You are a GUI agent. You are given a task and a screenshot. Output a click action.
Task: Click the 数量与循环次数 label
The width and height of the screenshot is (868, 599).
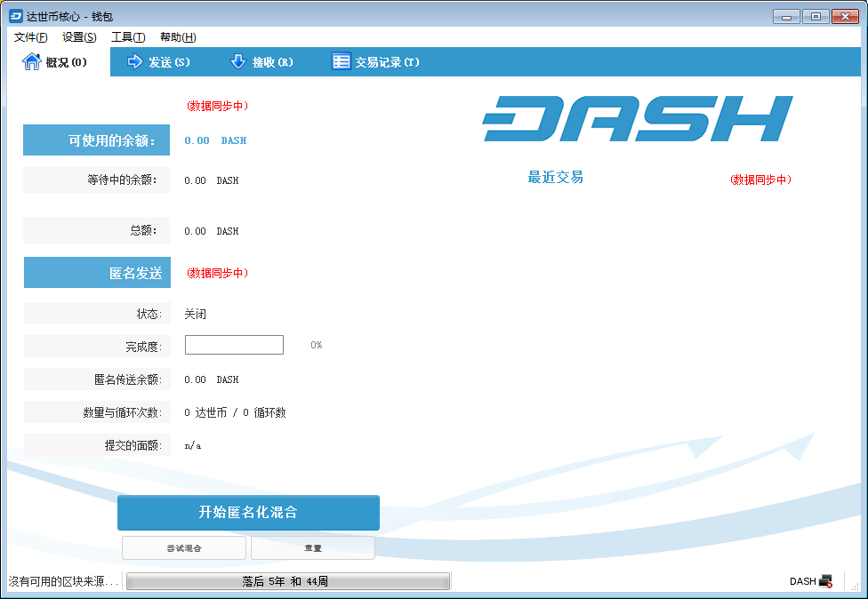coord(97,412)
